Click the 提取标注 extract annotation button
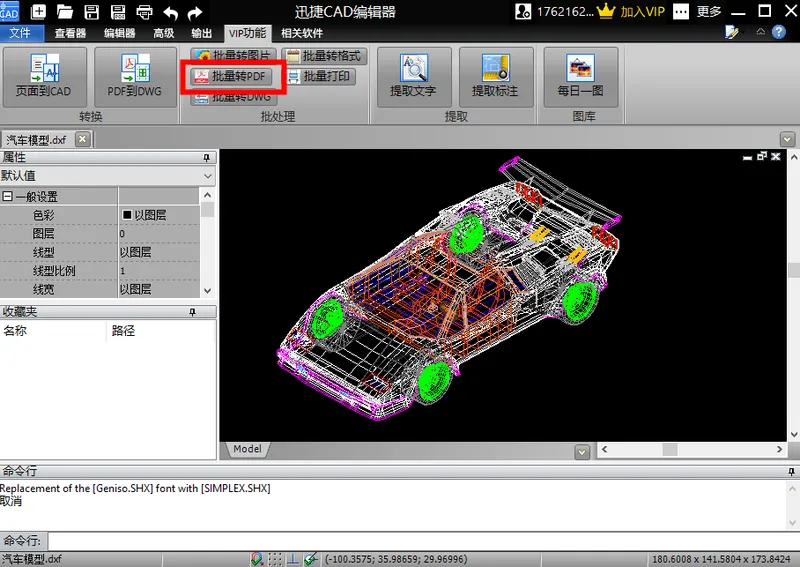This screenshot has height=567, width=800. click(495, 77)
